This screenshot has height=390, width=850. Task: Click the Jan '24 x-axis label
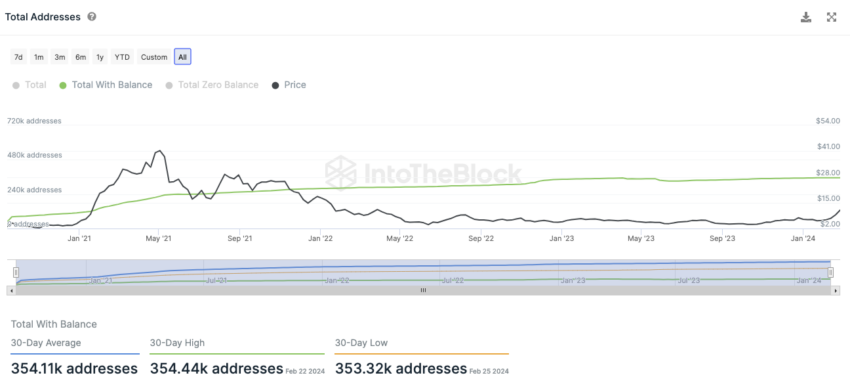(803, 238)
